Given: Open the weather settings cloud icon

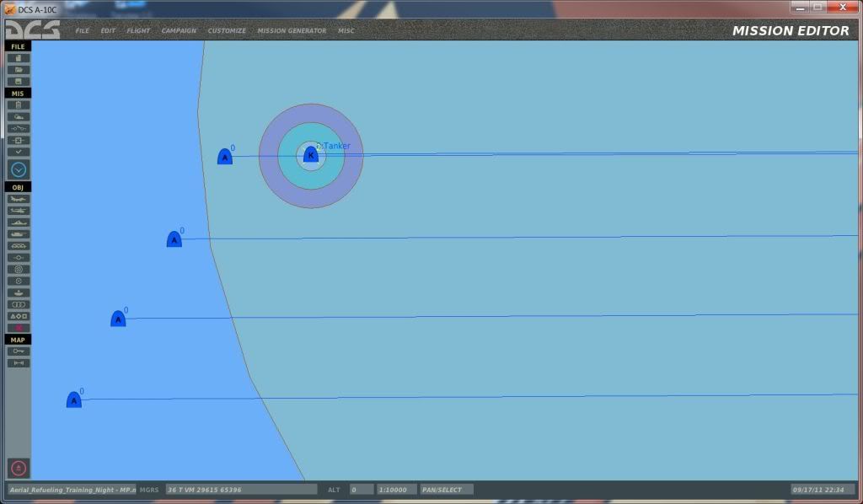Looking at the screenshot, I should pos(19,117).
